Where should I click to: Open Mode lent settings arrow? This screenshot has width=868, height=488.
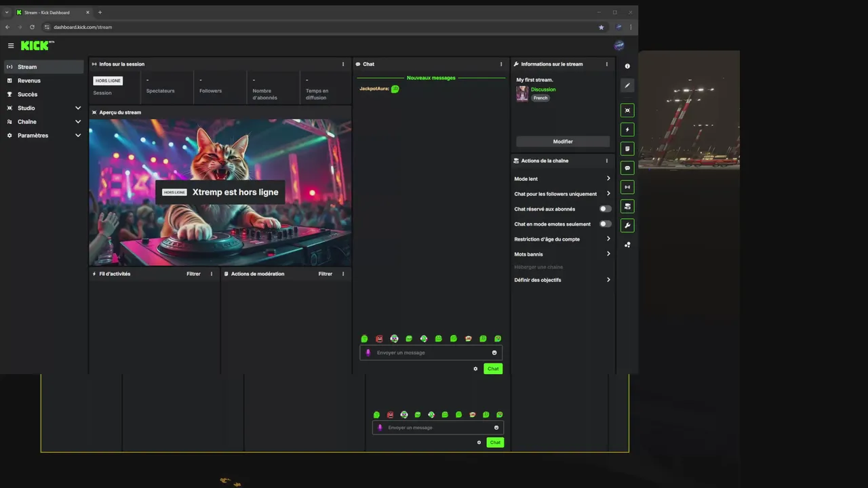click(608, 179)
